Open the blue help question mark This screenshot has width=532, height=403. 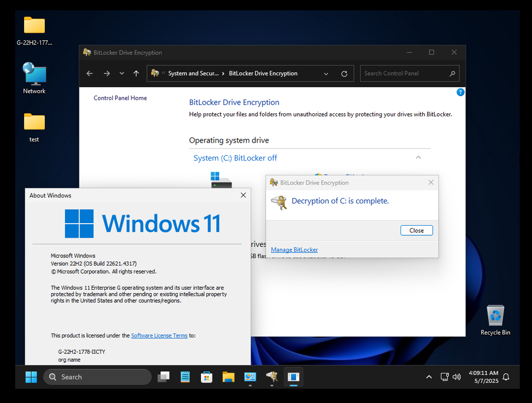click(x=460, y=92)
